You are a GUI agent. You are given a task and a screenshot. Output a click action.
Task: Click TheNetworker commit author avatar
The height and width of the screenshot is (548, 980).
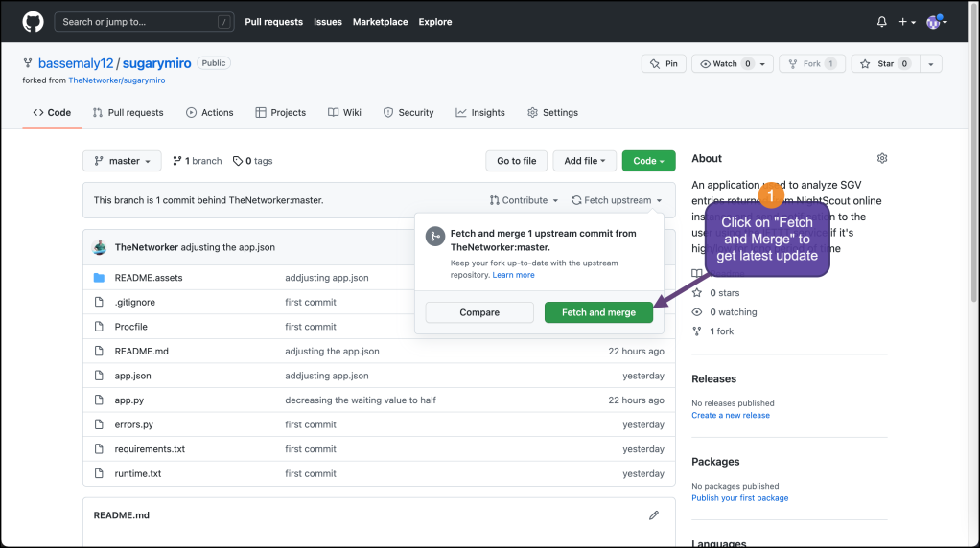[100, 247]
